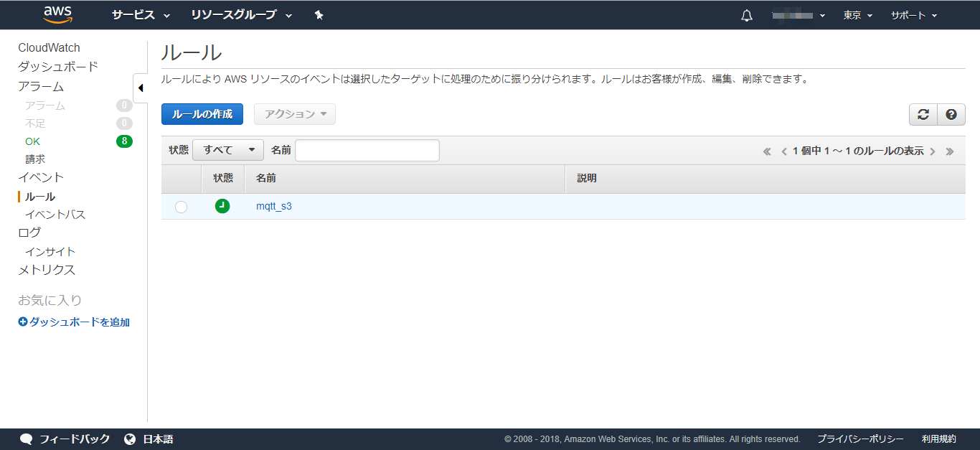The height and width of the screenshot is (450, 980).
Task: Open the mqtt_s3 rule link
Action: coord(274,206)
